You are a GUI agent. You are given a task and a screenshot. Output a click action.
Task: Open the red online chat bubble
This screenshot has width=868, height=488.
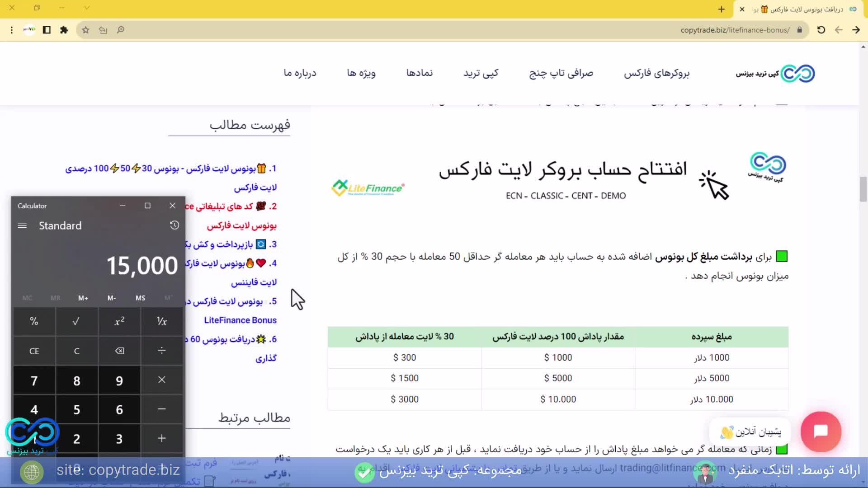tap(821, 432)
